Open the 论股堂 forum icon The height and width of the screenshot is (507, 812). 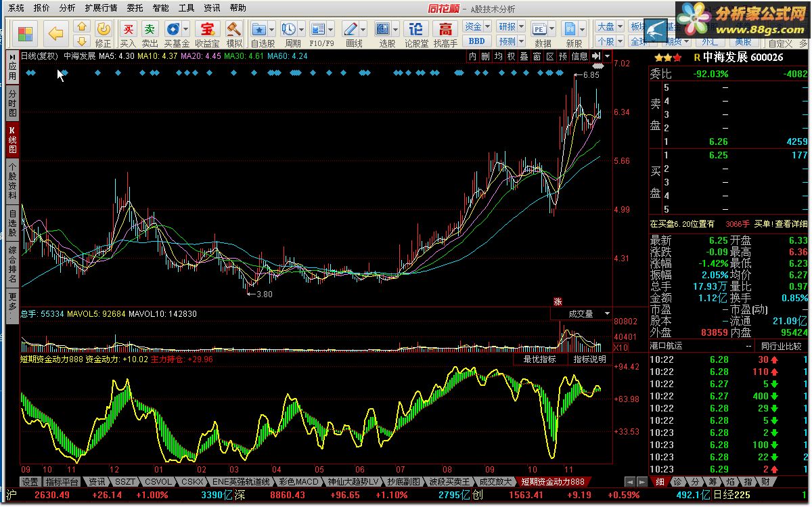417,29
